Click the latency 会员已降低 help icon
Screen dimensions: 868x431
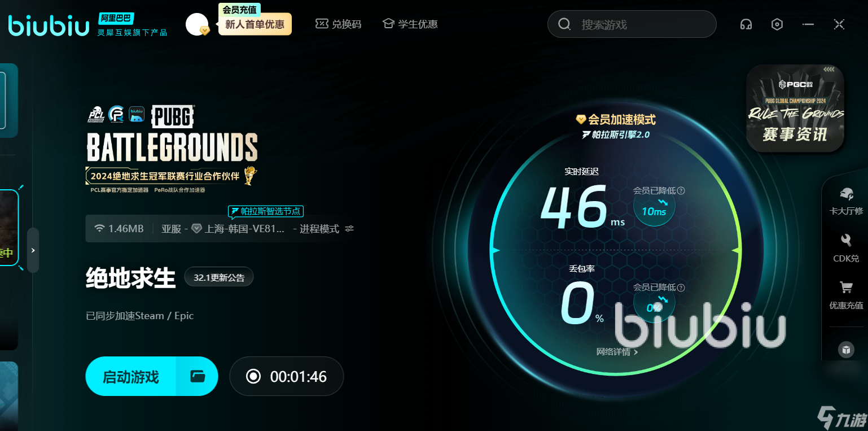(681, 191)
